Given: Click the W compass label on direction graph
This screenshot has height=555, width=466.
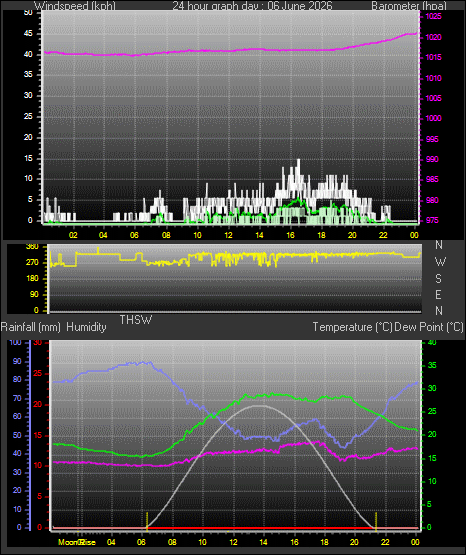Looking at the screenshot, I should coord(440,262).
